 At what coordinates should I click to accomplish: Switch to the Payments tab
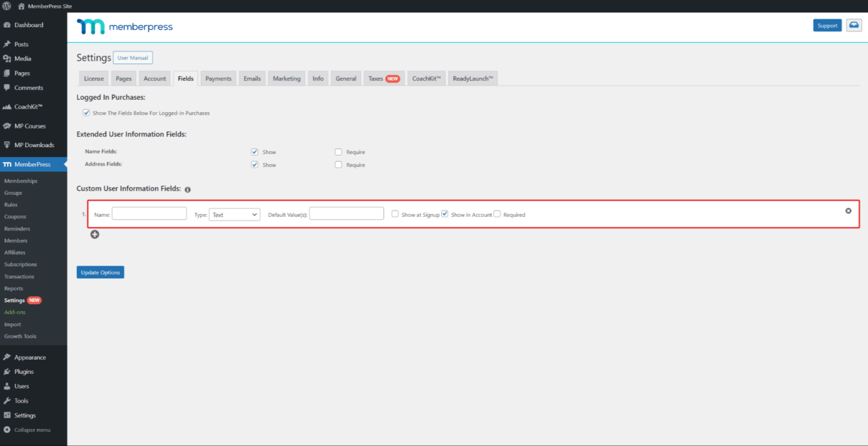pyautogui.click(x=218, y=78)
